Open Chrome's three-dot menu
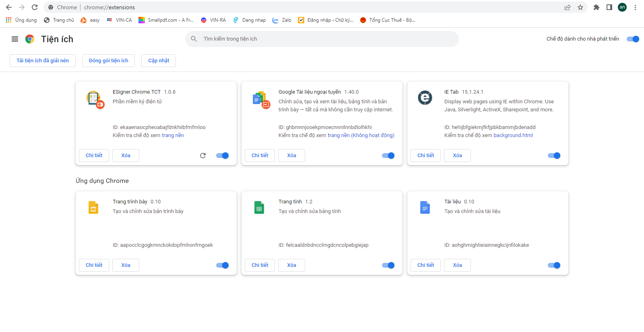This screenshot has width=644, height=332. (x=635, y=7)
